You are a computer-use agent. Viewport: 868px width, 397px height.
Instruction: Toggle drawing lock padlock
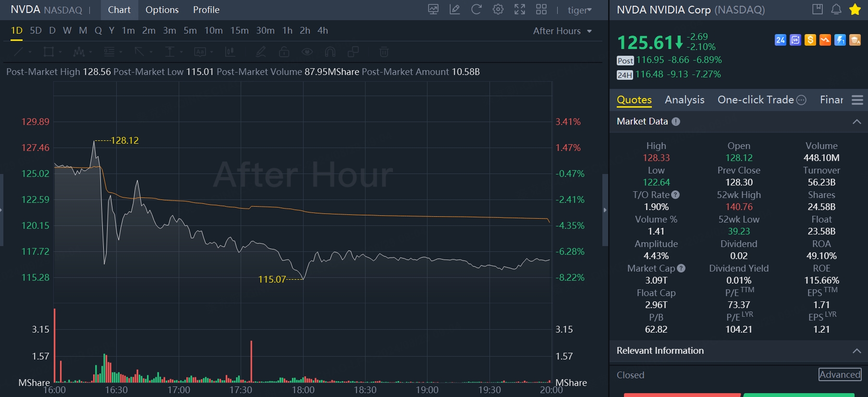pyautogui.click(x=284, y=51)
